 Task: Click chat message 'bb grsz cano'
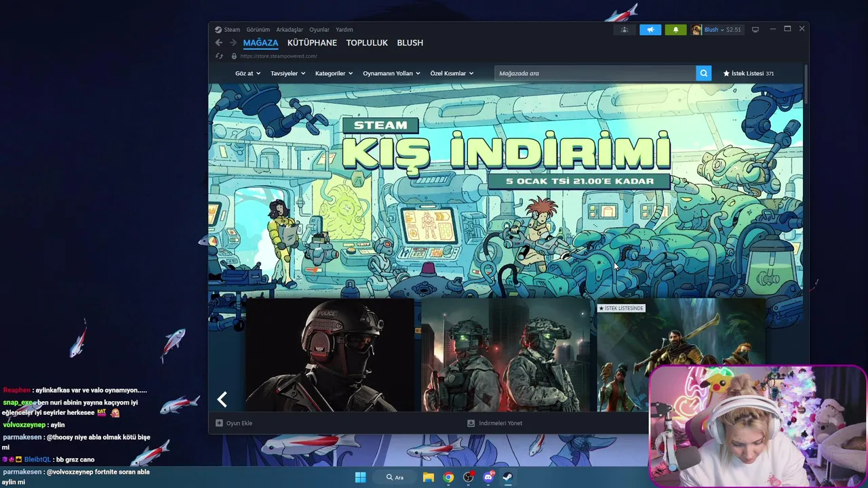[75, 460]
